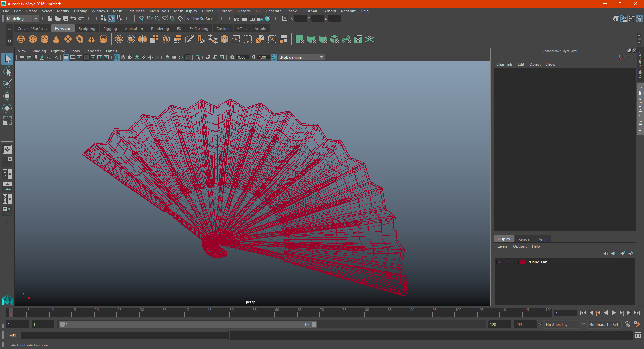Click the Save Scene disk icon
The height and width of the screenshot is (349, 644).
[66, 19]
